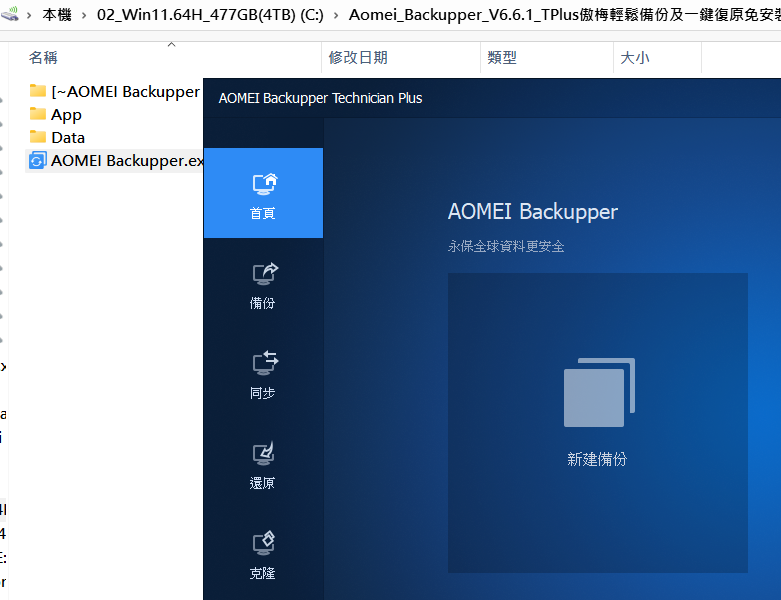781x600 pixels.
Task: Select the [~AOMEI Backupper folder
Action: (x=126, y=92)
